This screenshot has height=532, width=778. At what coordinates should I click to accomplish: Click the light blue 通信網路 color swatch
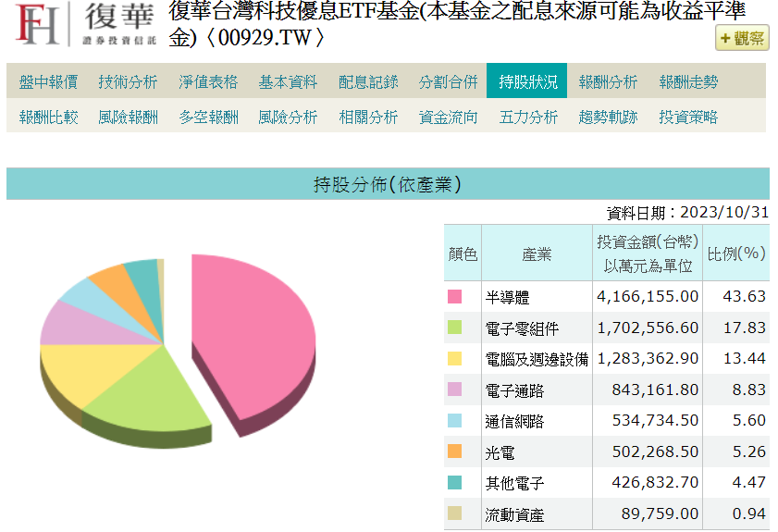[x=454, y=420]
